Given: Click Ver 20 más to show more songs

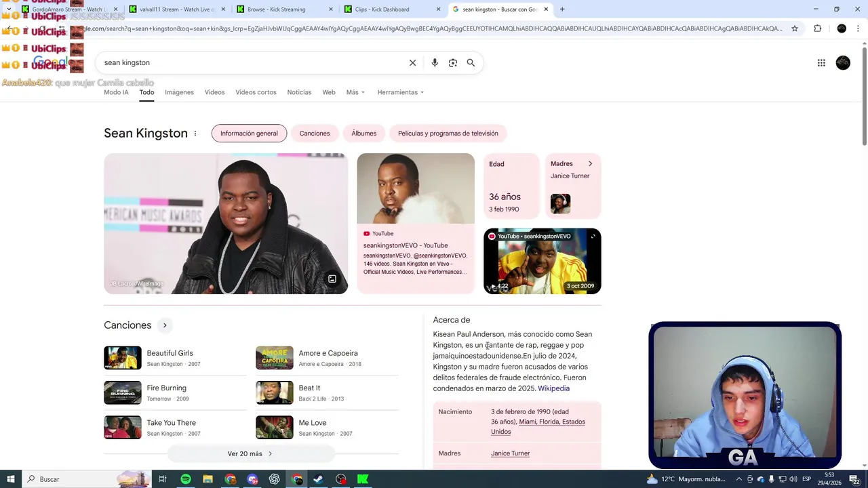Looking at the screenshot, I should (250, 453).
